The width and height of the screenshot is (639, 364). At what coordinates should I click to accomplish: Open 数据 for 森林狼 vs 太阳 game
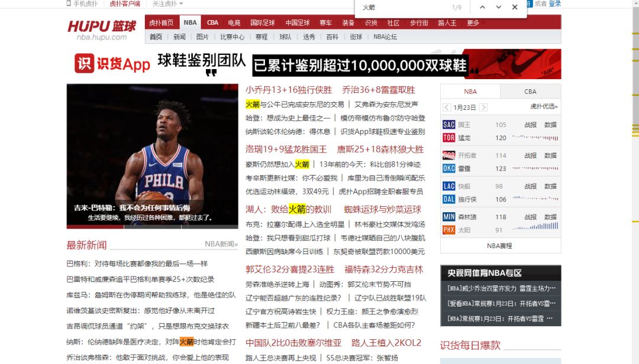(x=550, y=217)
